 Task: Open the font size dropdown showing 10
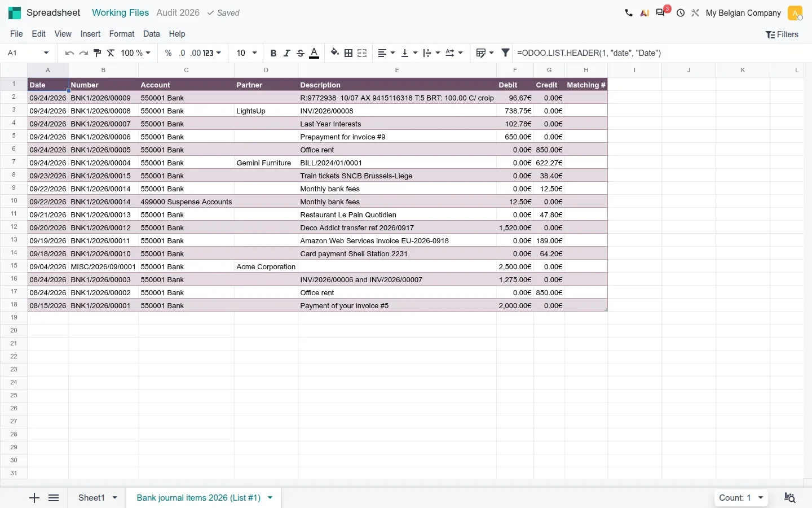246,53
